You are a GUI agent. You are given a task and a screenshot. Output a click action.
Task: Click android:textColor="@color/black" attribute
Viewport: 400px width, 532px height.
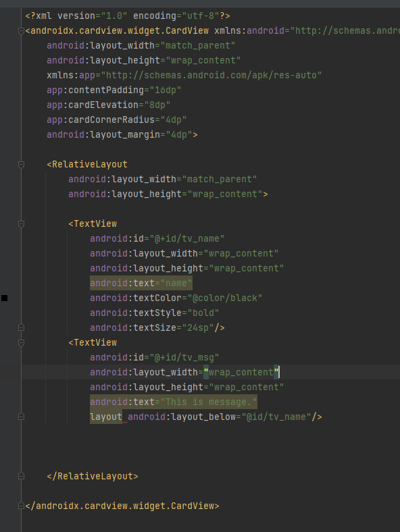click(x=176, y=298)
